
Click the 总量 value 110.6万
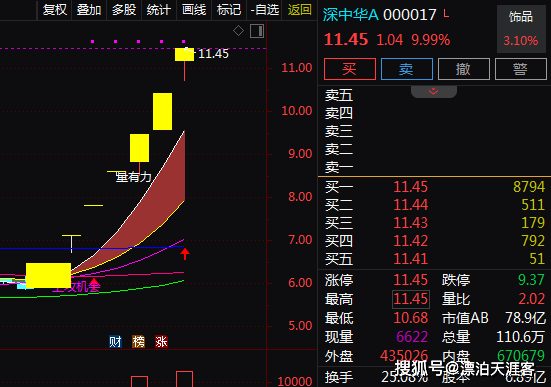tap(520, 337)
